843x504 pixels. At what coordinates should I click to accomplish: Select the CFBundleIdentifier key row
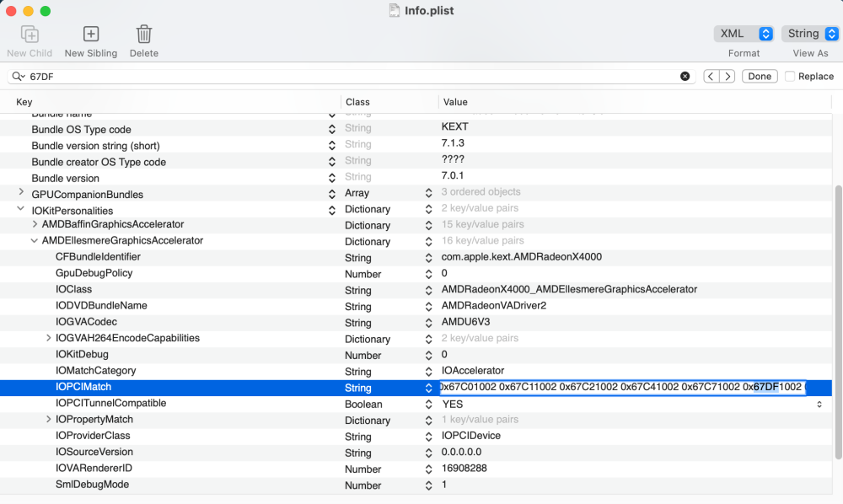pyautogui.click(x=98, y=257)
